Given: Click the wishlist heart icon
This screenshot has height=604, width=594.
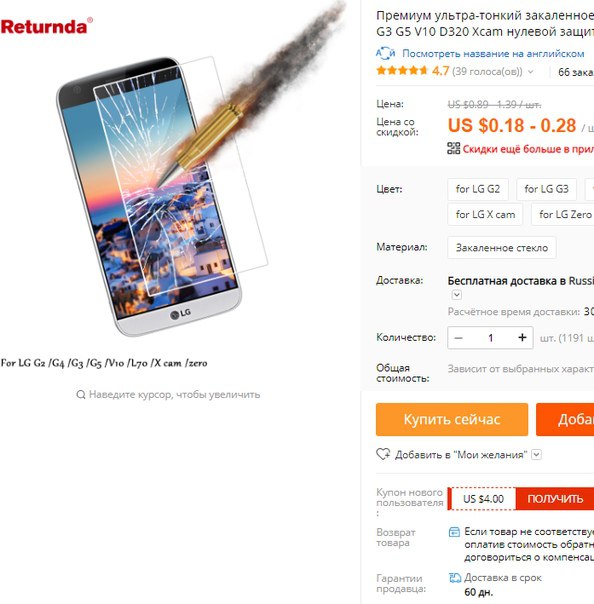Looking at the screenshot, I should [383, 454].
